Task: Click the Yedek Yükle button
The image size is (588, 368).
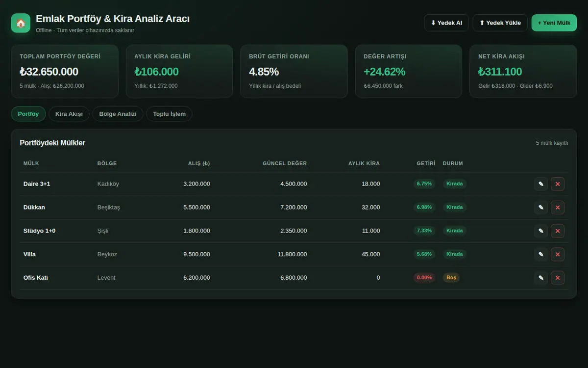Action: pos(500,23)
